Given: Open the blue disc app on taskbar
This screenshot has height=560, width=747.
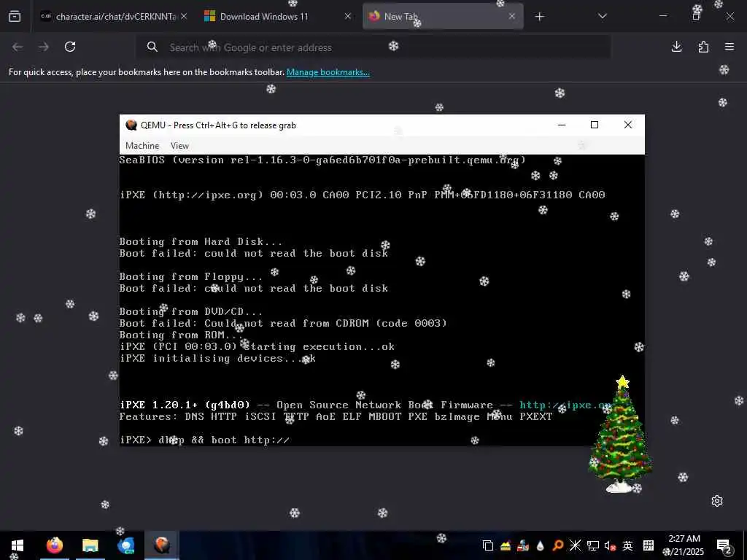Looking at the screenshot, I should click(x=125, y=545).
